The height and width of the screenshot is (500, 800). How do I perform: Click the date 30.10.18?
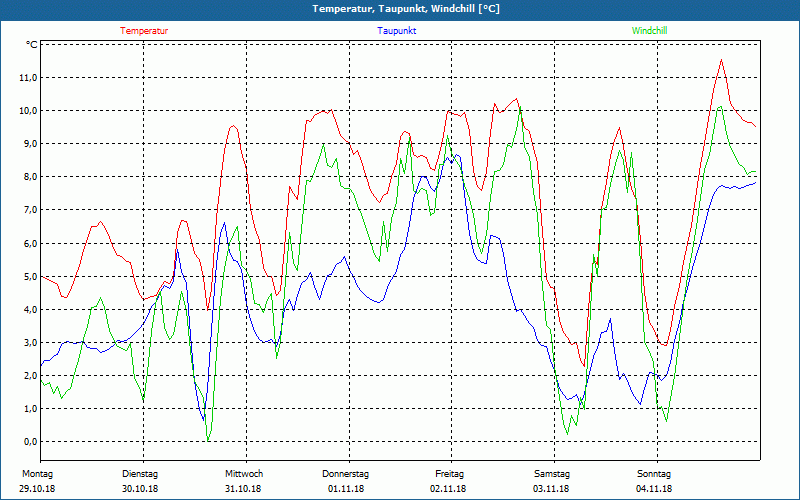[140, 489]
